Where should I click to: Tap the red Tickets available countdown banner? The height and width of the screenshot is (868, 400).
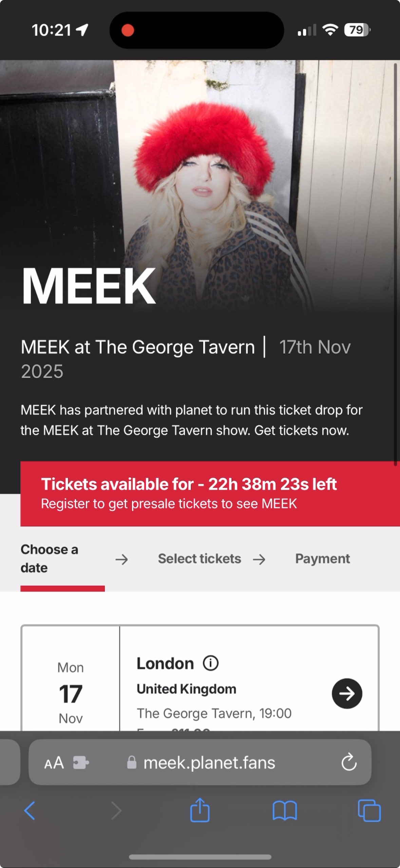pos(210,493)
